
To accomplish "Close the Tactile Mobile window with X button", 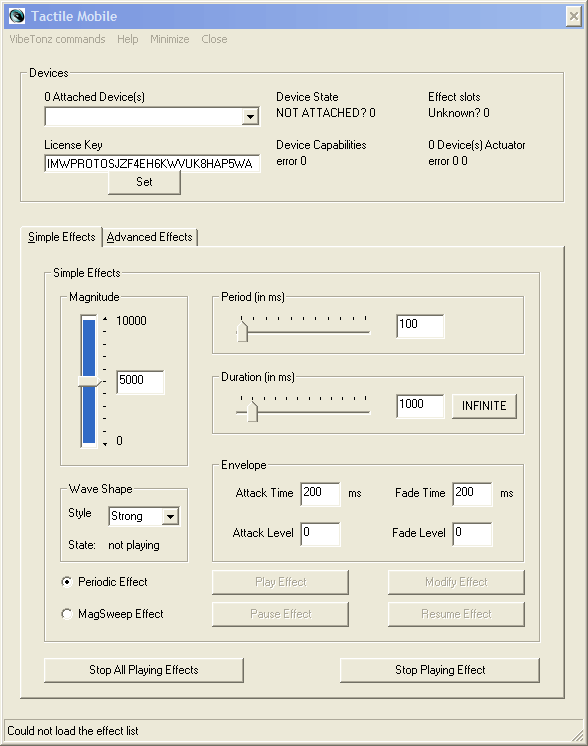I will 574,17.
